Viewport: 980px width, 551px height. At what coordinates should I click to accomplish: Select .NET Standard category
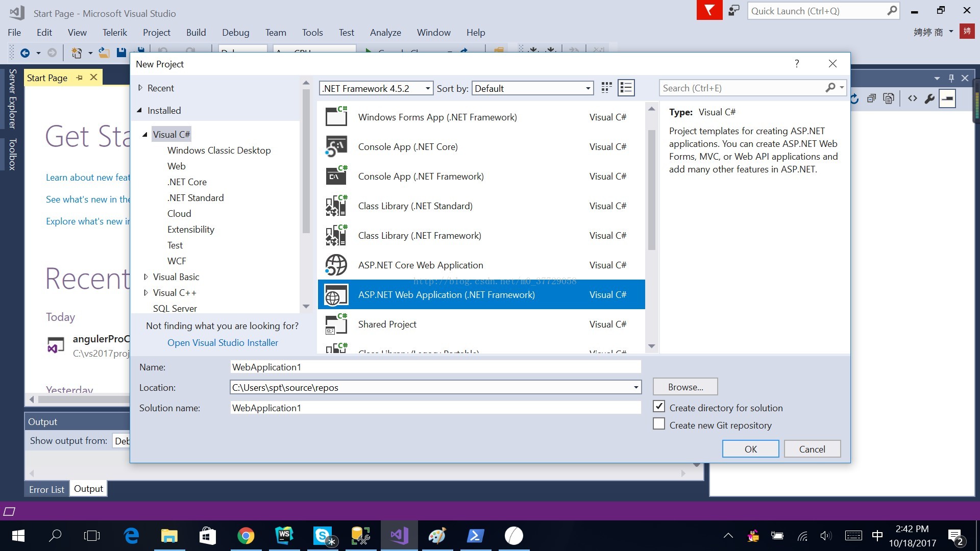[195, 197]
